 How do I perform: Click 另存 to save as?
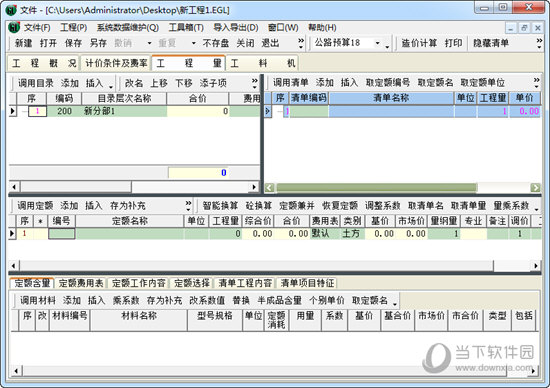tap(98, 43)
